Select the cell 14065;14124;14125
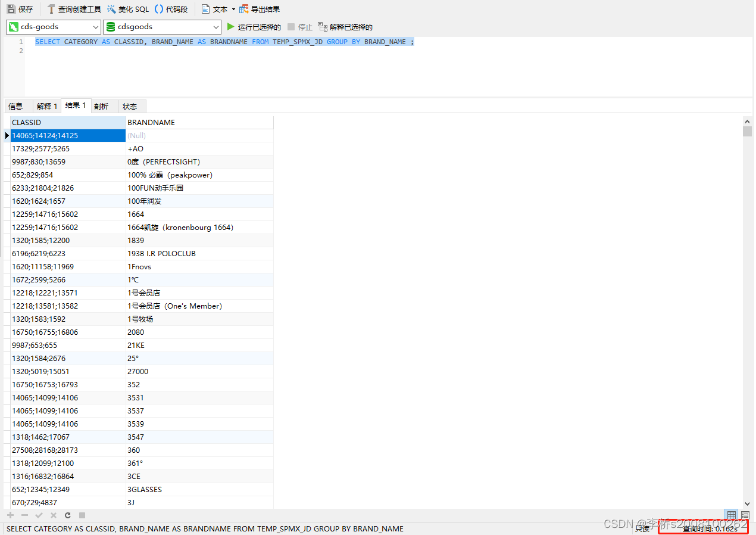Viewport: 756px width, 535px height. (68, 135)
